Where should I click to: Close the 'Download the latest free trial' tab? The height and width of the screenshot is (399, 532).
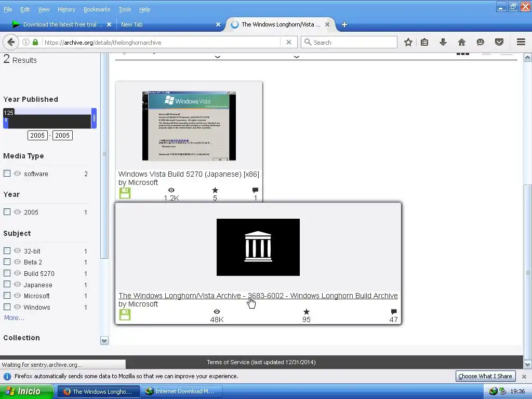(109, 24)
